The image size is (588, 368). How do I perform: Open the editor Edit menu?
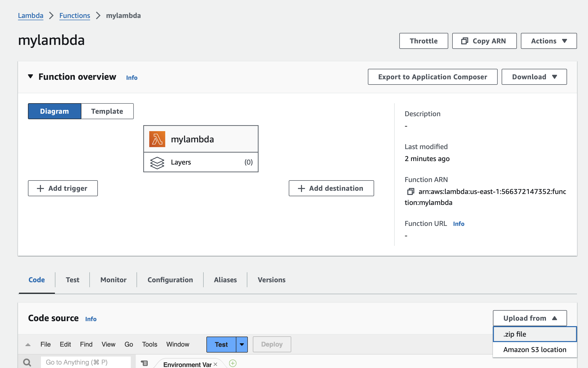[65, 344]
